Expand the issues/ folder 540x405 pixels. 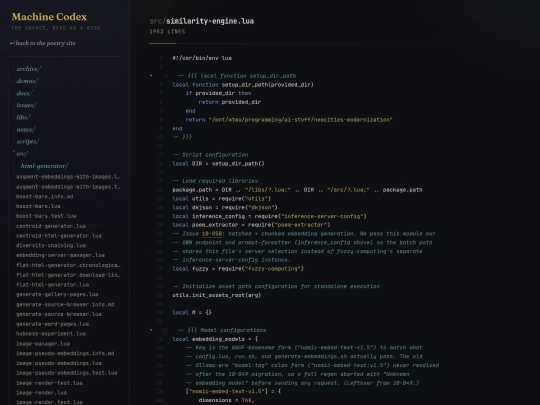(27, 105)
